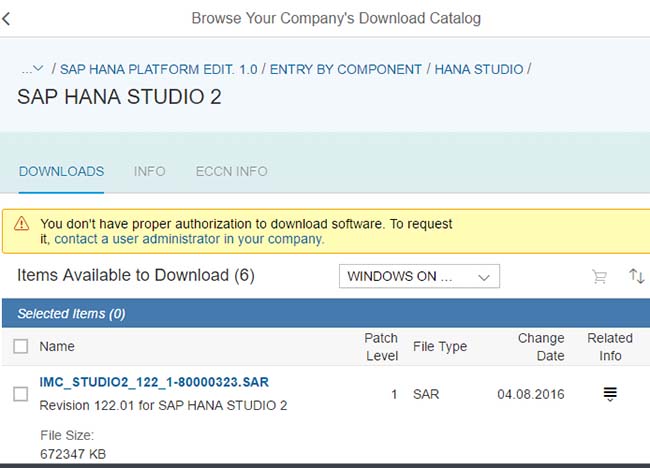650x468 pixels.
Task: Open sort options with up-down arrows icon
Action: point(636,276)
